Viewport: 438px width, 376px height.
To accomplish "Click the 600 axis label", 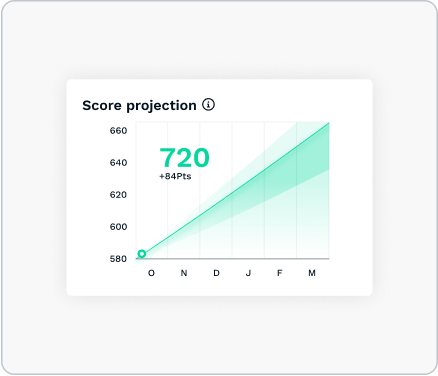I will point(118,227).
